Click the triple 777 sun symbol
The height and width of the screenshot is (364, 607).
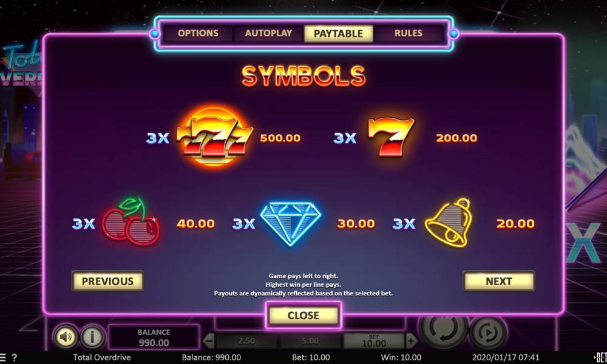point(214,137)
